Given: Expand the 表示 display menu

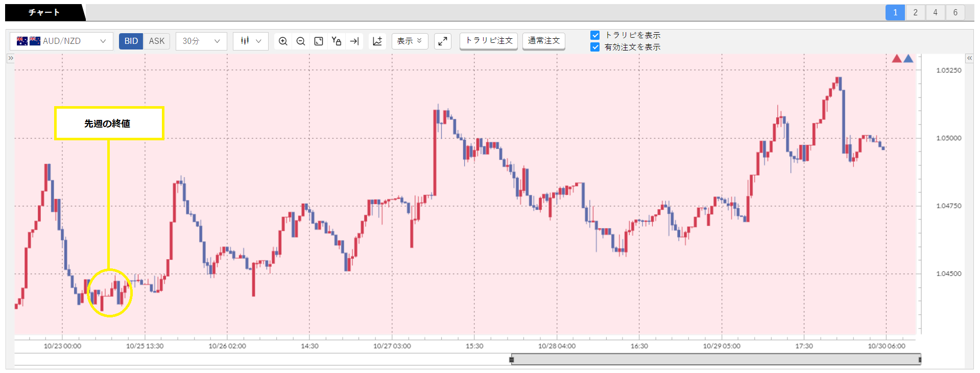Looking at the screenshot, I should pos(410,41).
